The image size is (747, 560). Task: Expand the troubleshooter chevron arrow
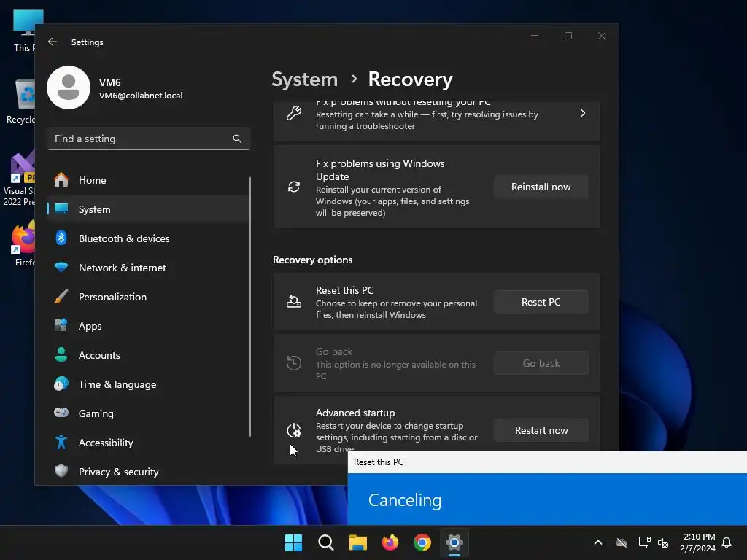[x=583, y=113]
